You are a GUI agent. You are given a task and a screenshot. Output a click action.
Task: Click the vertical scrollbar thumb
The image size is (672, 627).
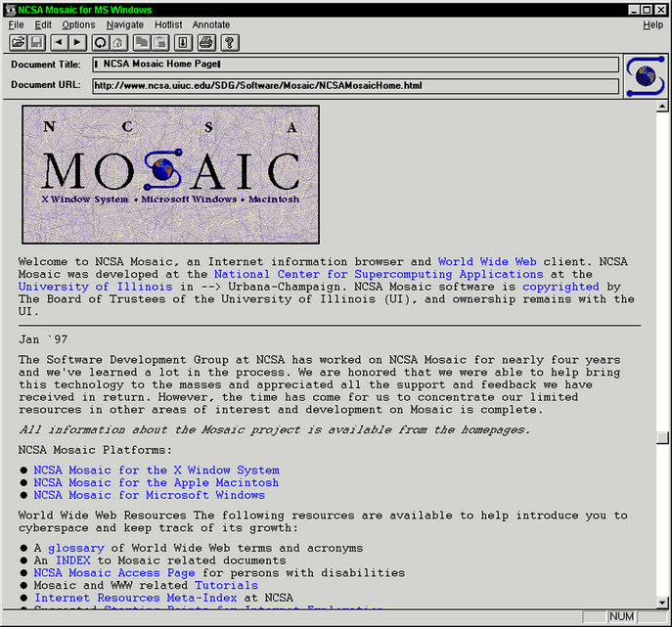point(662,437)
